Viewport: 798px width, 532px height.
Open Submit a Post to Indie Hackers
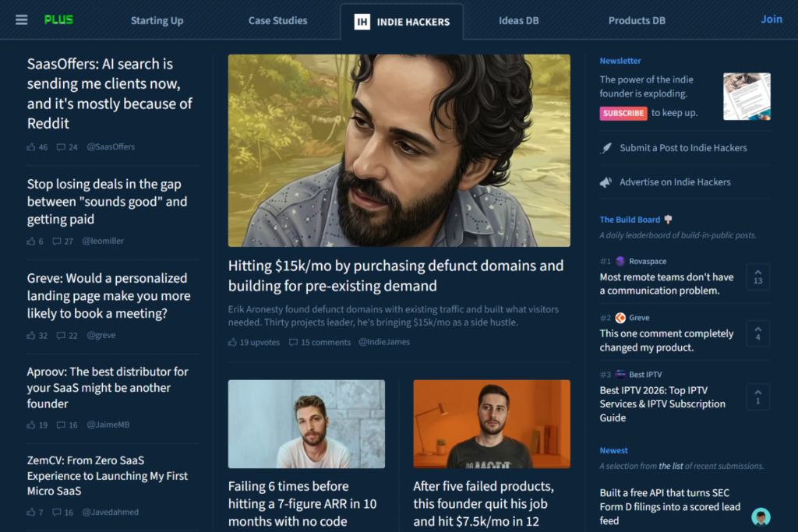pos(683,148)
